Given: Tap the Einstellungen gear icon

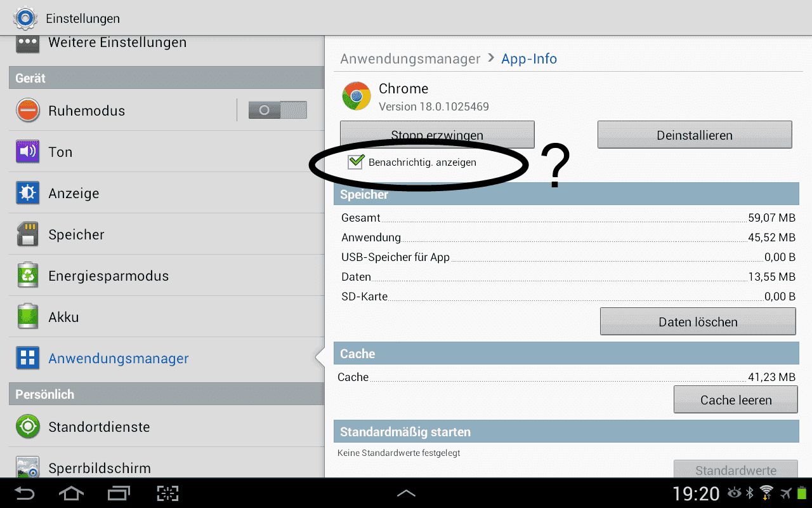Looking at the screenshot, I should pyautogui.click(x=26, y=18).
